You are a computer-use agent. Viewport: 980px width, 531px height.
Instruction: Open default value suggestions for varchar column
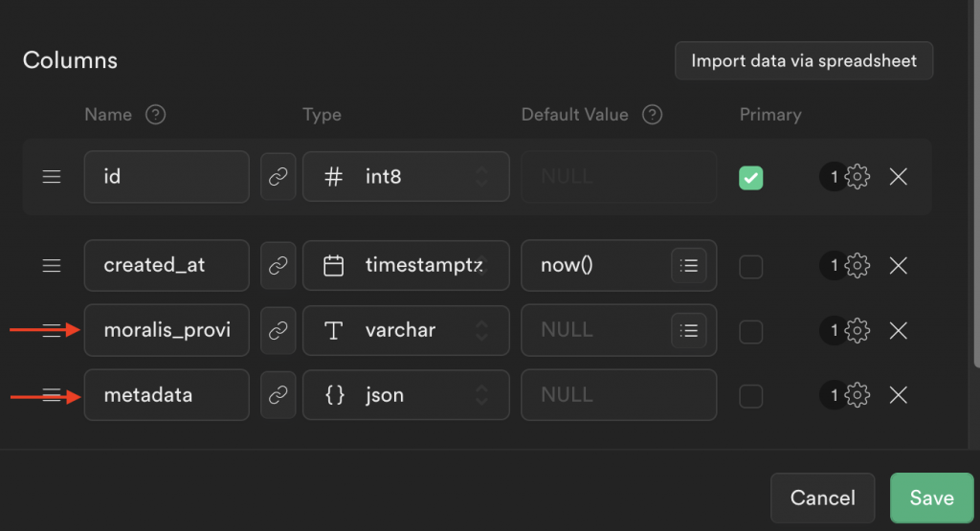(x=689, y=330)
